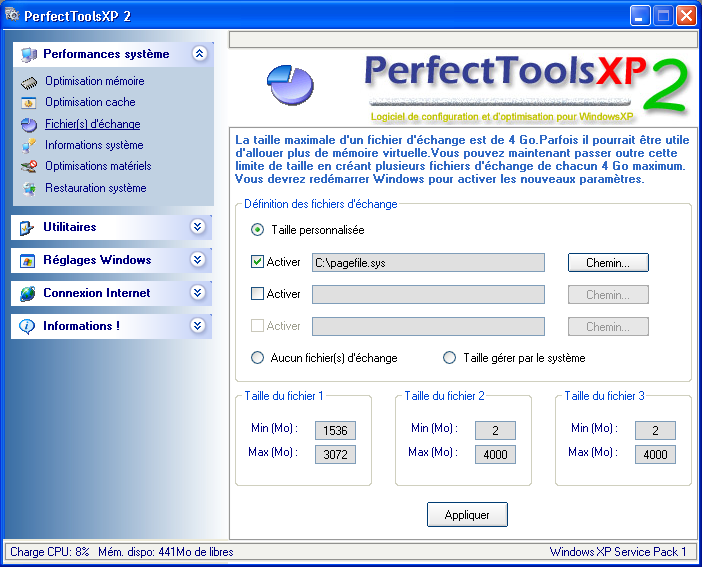
Task: Click the Utilitaires section header
Action: tap(111, 227)
